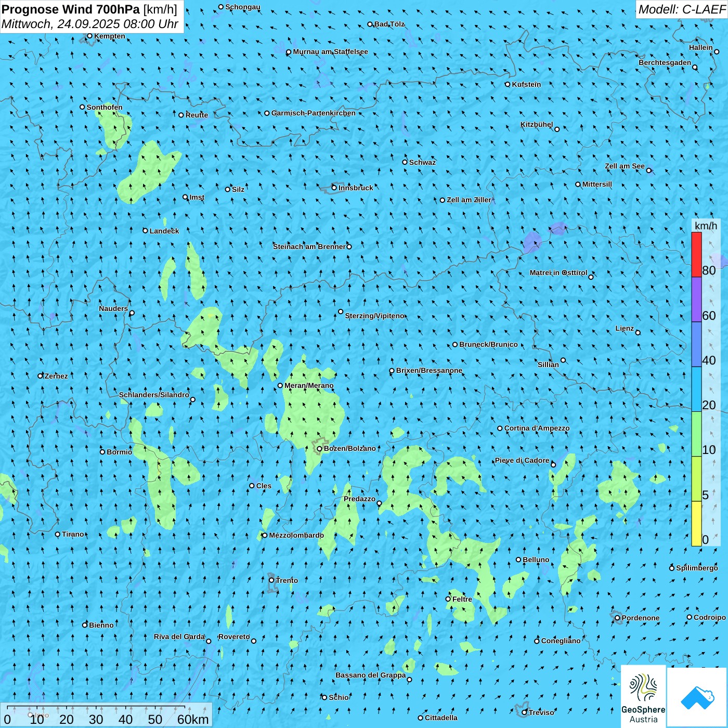Screen dimensions: 728x728
Task: Click the 'km/h' legend heading
Action: pyautogui.click(x=706, y=226)
